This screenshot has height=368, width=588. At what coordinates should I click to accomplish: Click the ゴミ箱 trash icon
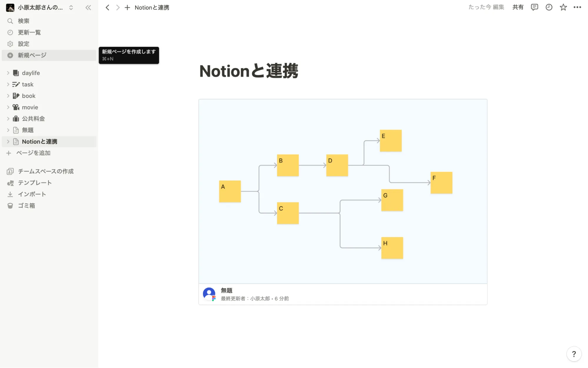[x=10, y=206]
